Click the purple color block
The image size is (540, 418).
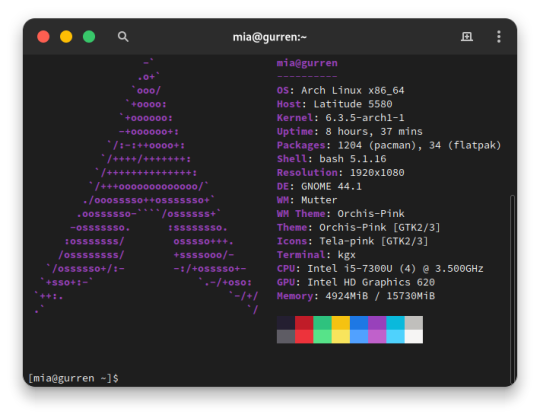tap(377, 323)
